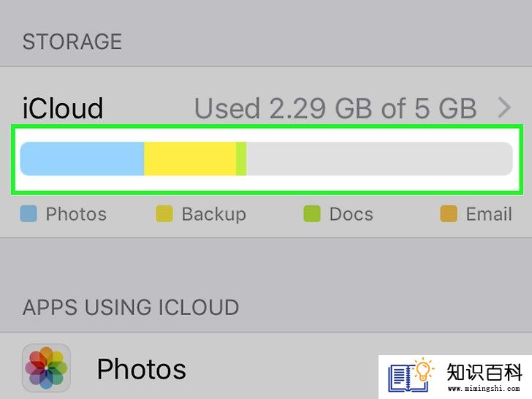This screenshot has width=532, height=399.
Task: Select the small green Docs bar segment
Action: click(241, 159)
